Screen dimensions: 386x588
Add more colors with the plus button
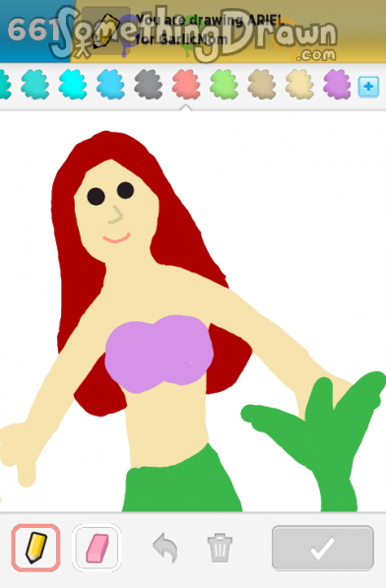click(x=368, y=87)
